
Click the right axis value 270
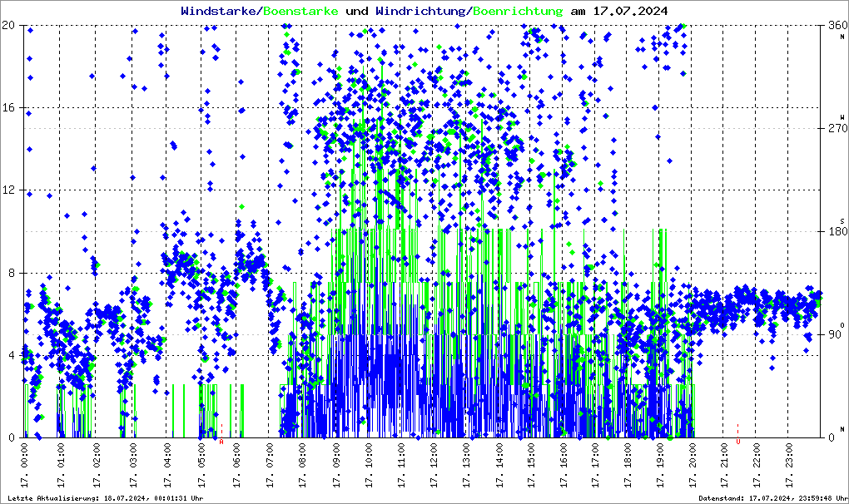838,128
